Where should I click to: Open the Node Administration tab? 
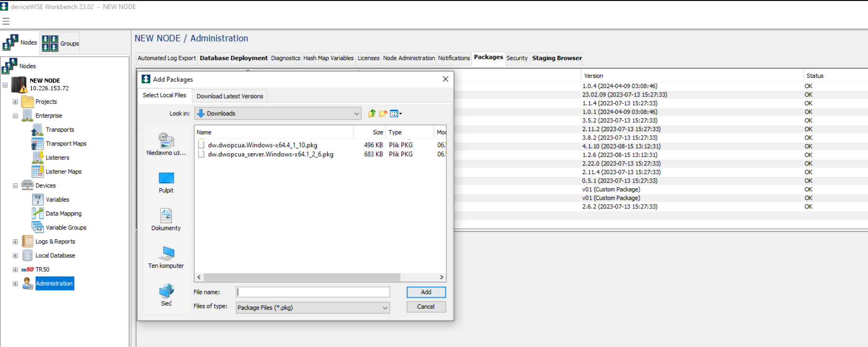[x=409, y=58]
